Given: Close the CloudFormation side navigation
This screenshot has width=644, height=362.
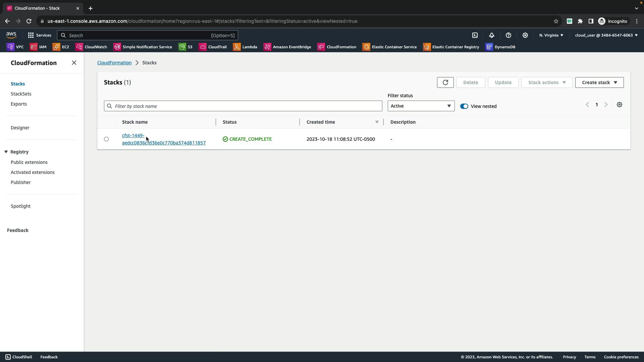Looking at the screenshot, I should tap(74, 63).
